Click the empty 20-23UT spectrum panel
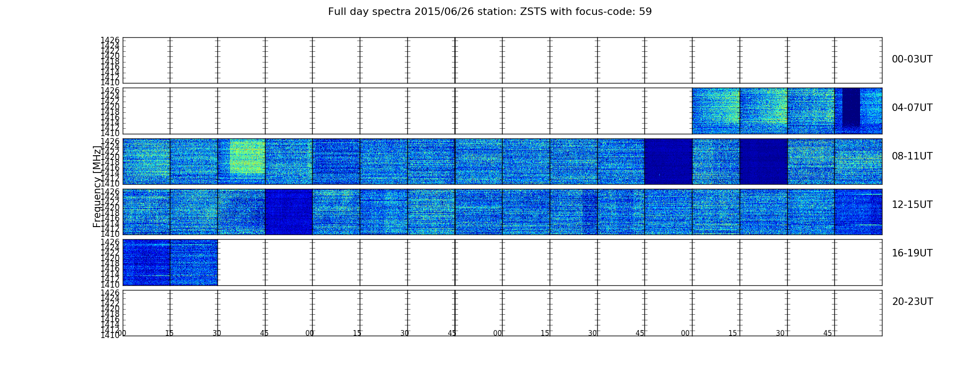This screenshot has height=373, width=980. coord(502,313)
